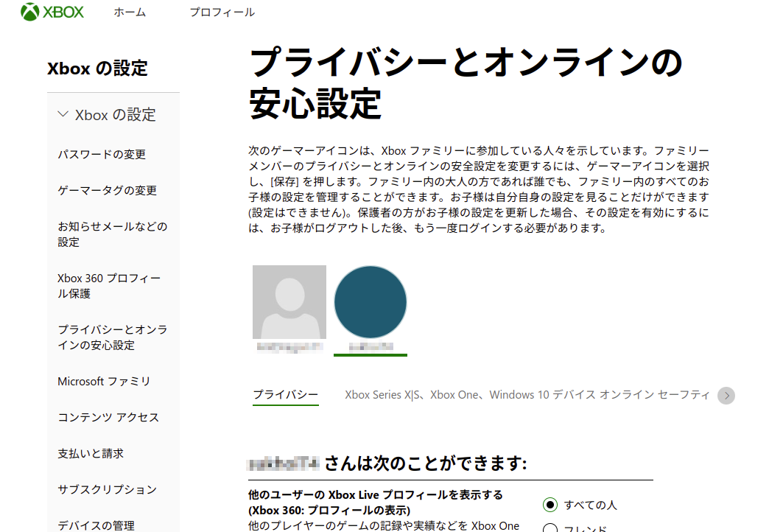Open お知らせメールなどの設定 link
Image resolution: width=769 pixels, height=532 pixels.
[113, 234]
